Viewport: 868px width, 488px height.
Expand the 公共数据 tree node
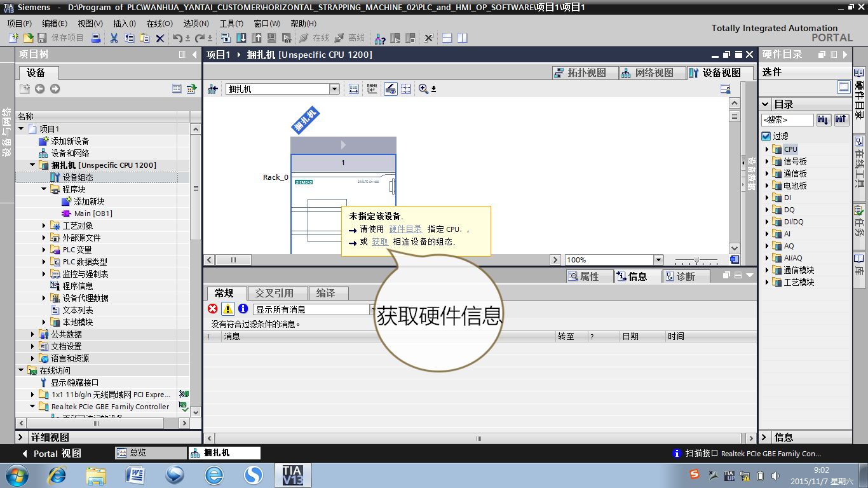point(33,334)
